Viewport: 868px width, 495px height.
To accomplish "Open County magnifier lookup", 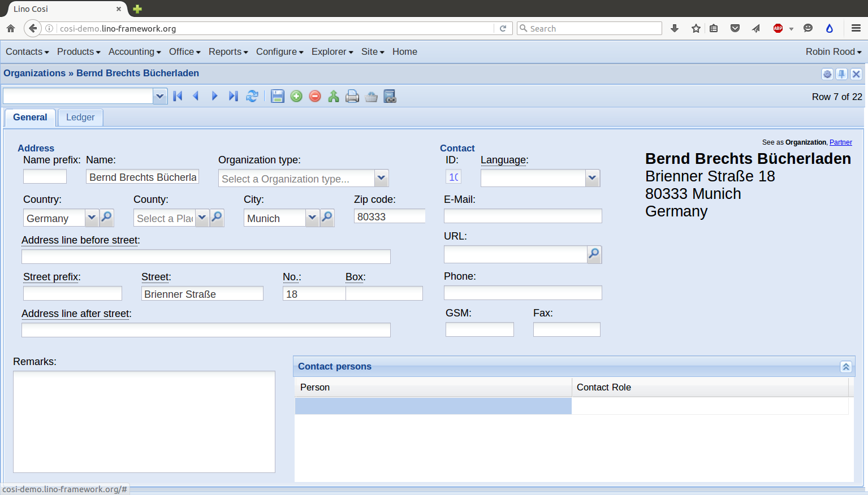I will [217, 218].
